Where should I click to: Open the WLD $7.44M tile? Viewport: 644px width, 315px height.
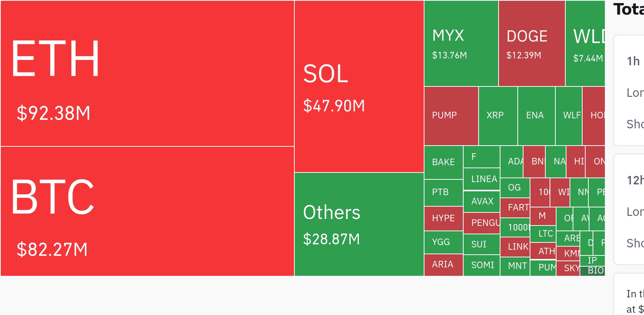[x=585, y=43]
